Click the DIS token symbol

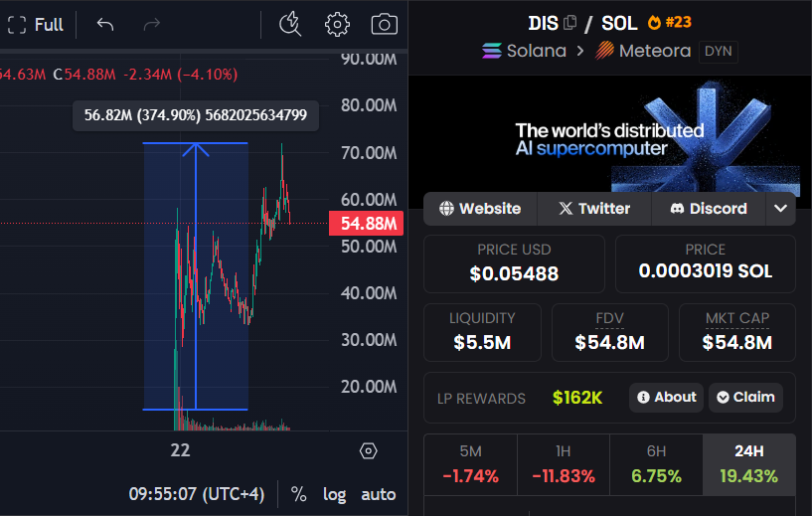543,23
